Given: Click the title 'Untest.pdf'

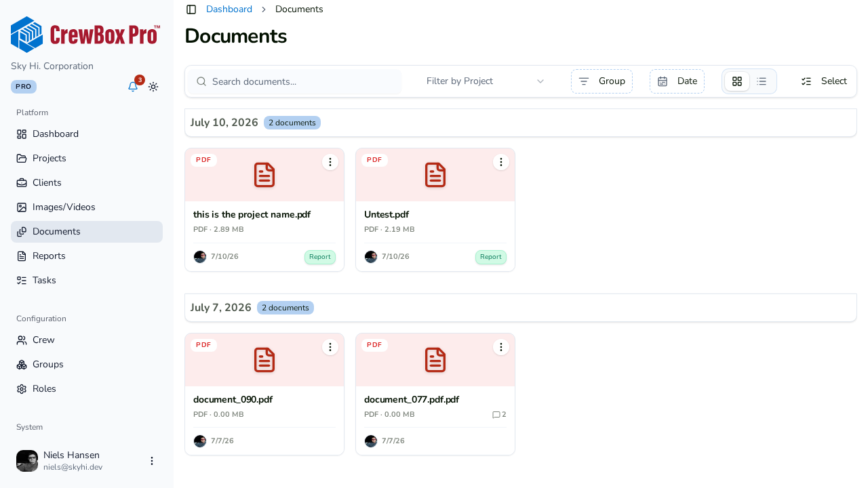Looking at the screenshot, I should coord(387,215).
